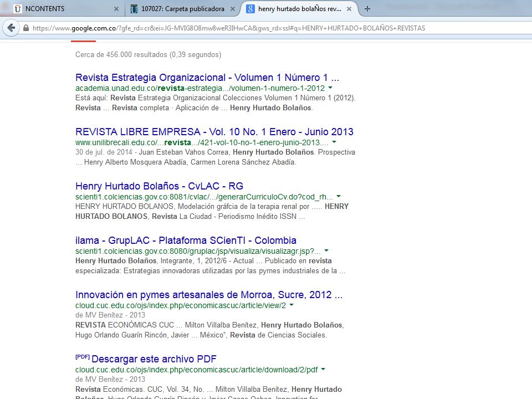
Task: Click the 'de MV Benítez - 2013' line under the PDF result
Action: [110, 379]
